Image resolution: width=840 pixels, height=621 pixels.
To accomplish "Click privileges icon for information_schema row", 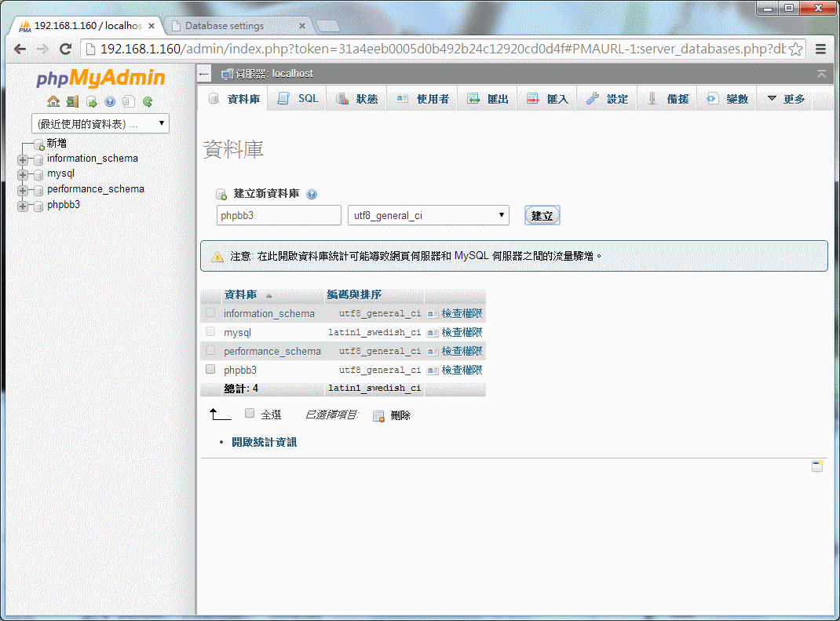I will [x=433, y=314].
